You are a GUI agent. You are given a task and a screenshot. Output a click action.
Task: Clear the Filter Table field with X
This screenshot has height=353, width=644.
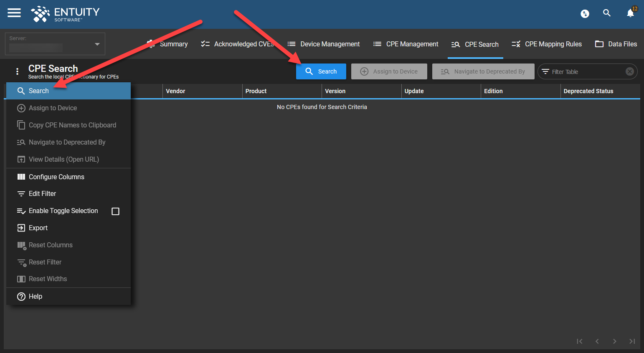[x=630, y=71]
